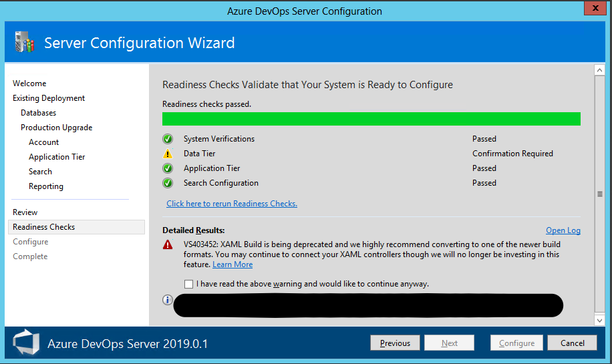Click the yellow warning icon beside Data Tier
The width and height of the screenshot is (612, 364).
pos(168,154)
